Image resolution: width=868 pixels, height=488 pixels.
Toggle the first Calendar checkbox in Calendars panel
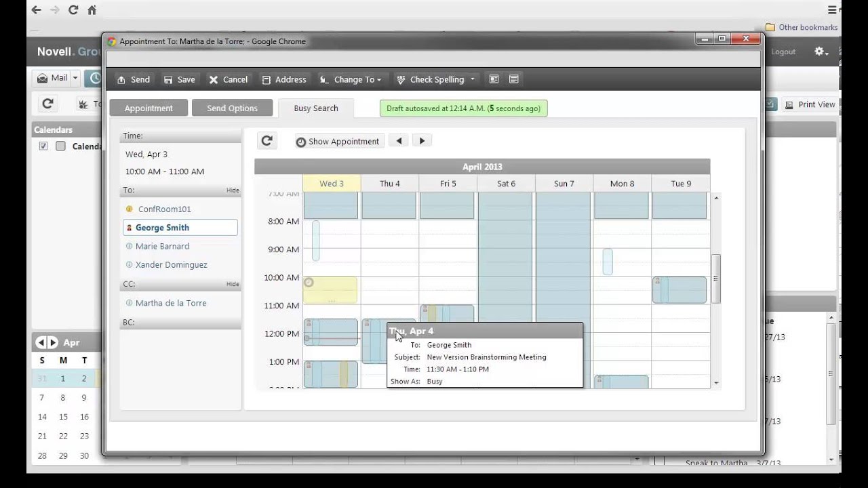click(x=43, y=146)
